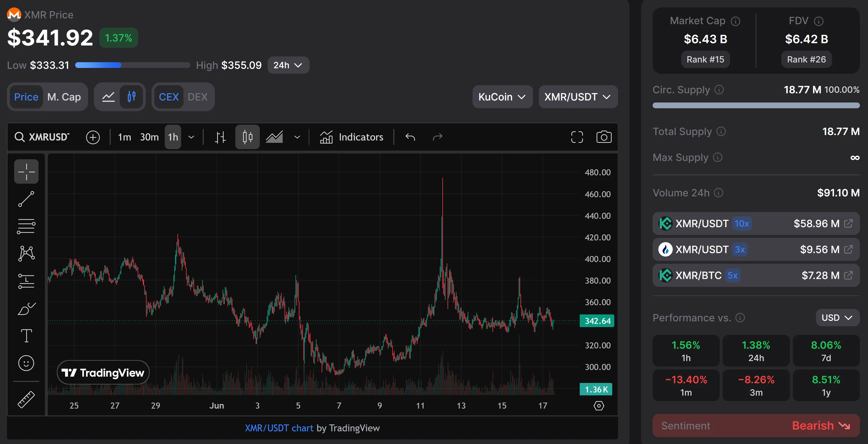Click the Rank #26 badge

point(806,60)
